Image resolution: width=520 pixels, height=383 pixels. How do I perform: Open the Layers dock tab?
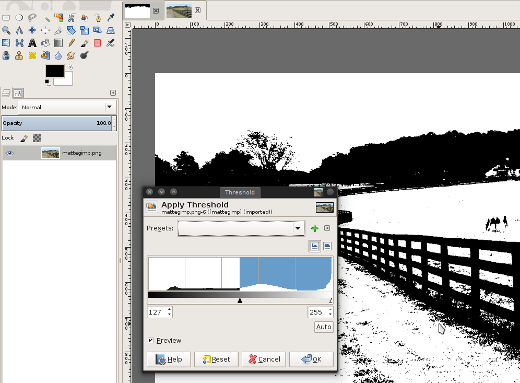[x=6, y=93]
